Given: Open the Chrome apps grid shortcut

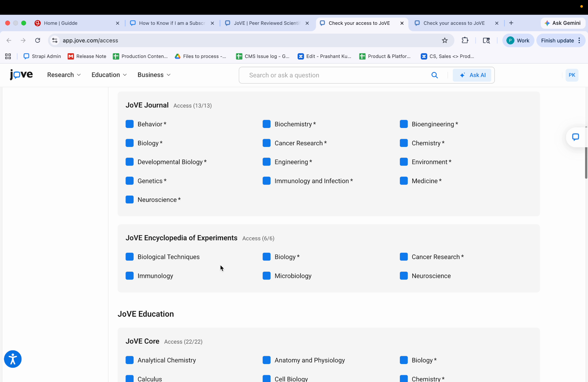Looking at the screenshot, I should (8, 56).
